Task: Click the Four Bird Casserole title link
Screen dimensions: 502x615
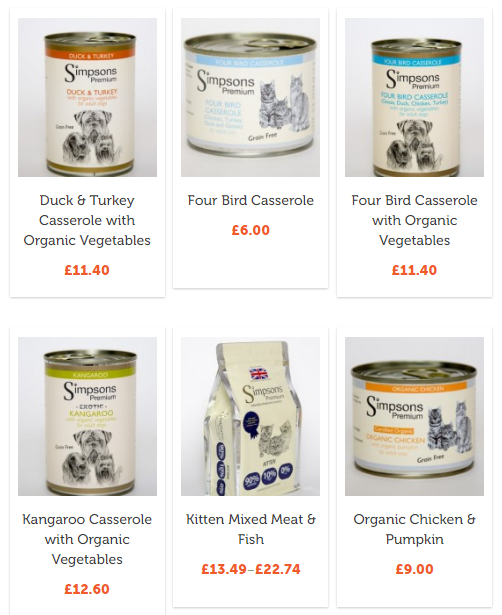Action: click(x=251, y=200)
